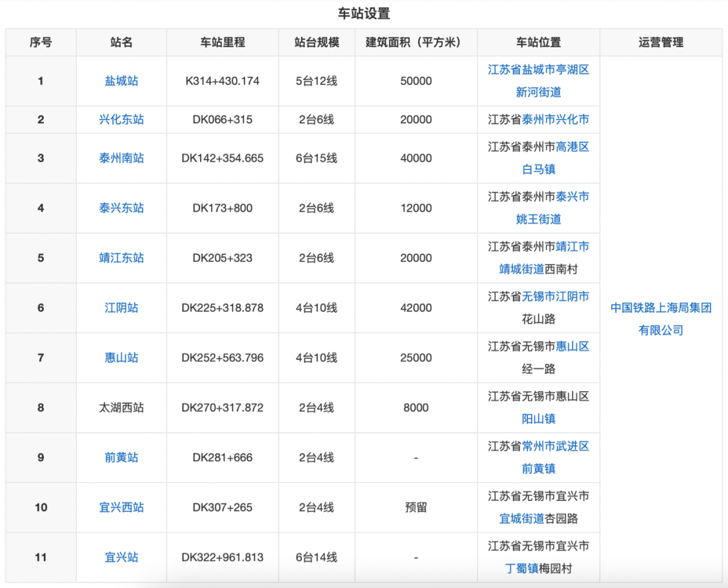
Task: Click the 泰兴市 link in row 4
Action: click(x=572, y=196)
